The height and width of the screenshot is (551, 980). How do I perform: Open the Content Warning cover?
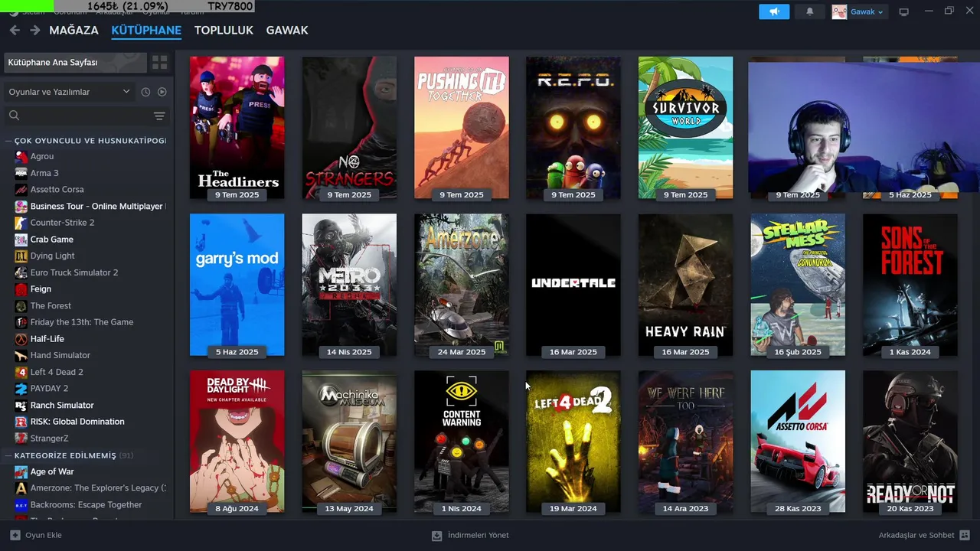tap(462, 442)
